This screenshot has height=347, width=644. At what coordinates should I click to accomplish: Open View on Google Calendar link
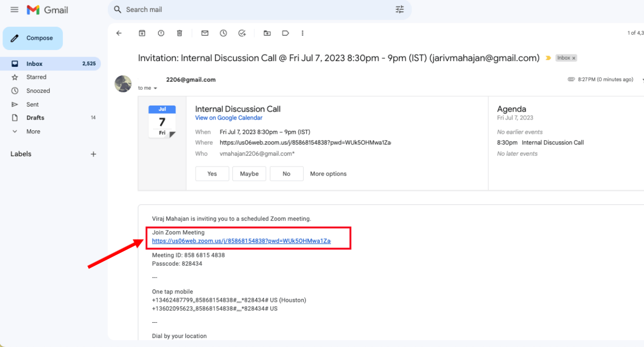tap(229, 118)
